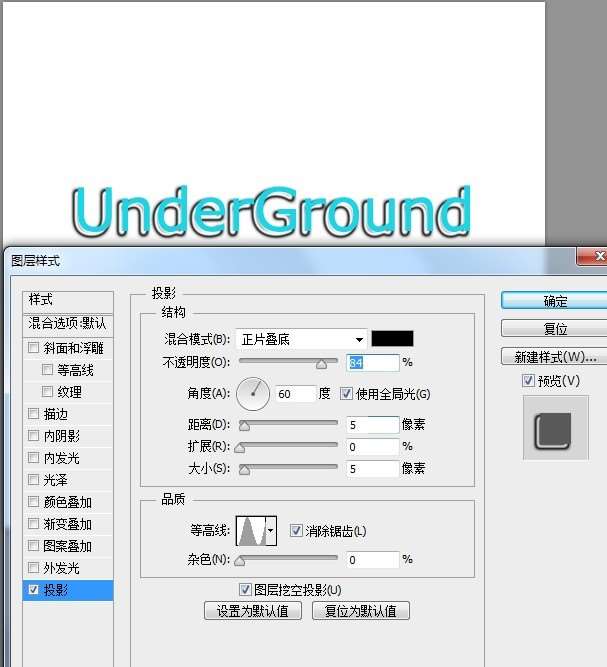
Task: Click the 复位 reset button
Action: [x=554, y=328]
